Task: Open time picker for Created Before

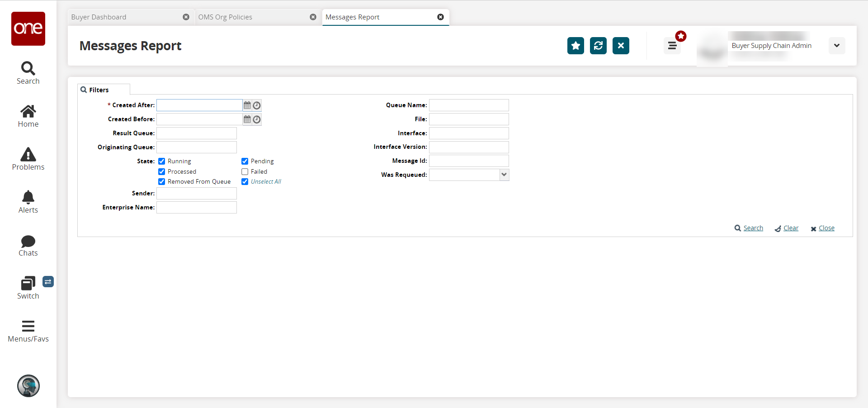Action: (x=257, y=119)
